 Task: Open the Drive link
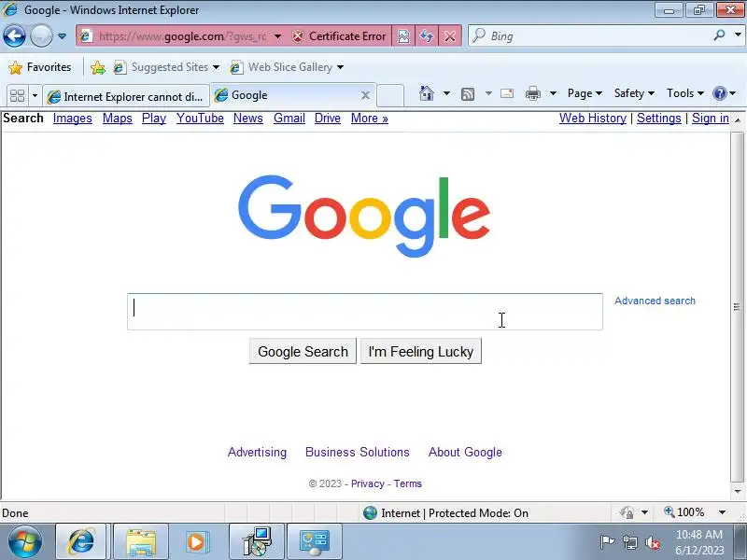coord(328,119)
